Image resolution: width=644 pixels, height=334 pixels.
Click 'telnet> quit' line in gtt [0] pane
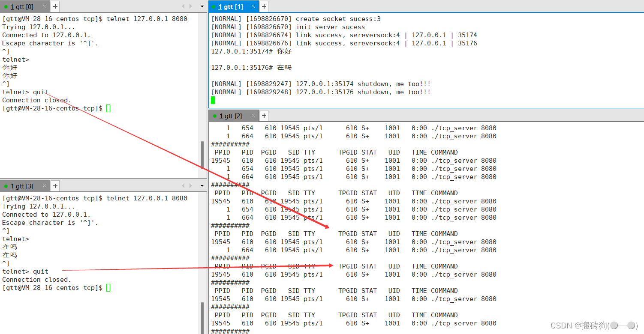point(25,92)
